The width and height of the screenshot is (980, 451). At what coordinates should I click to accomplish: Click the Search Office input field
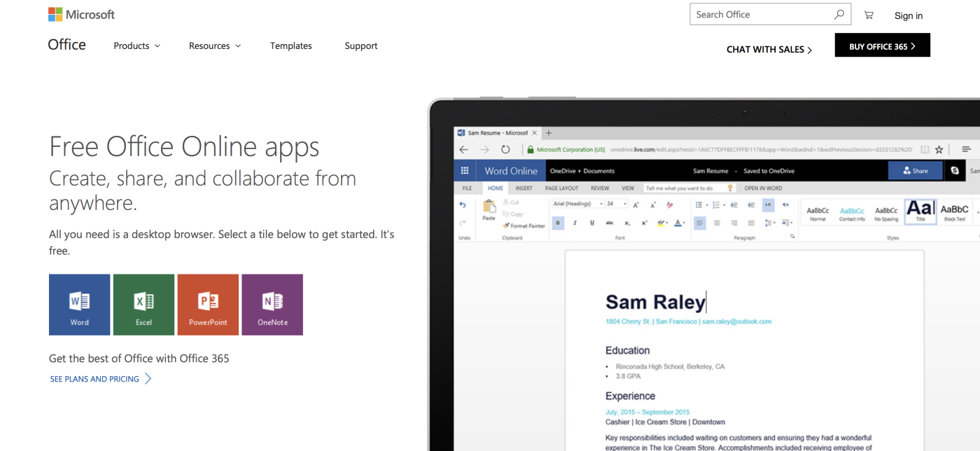coord(759,15)
